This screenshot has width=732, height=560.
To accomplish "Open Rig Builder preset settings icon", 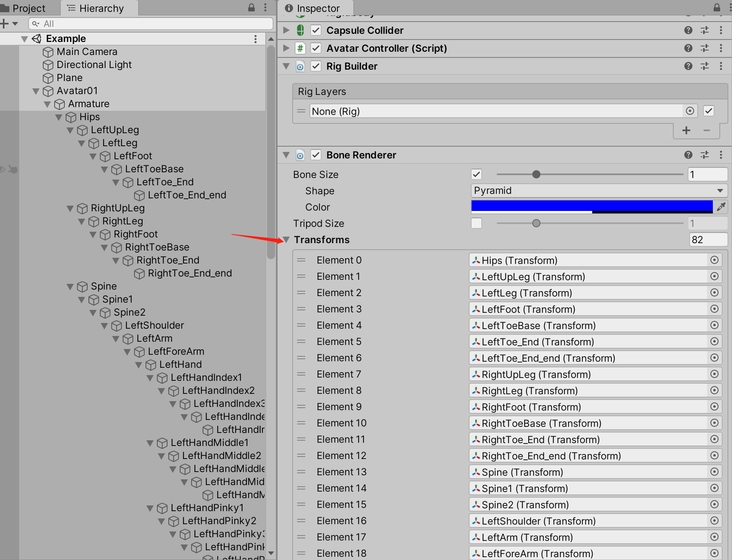I will pyautogui.click(x=704, y=66).
